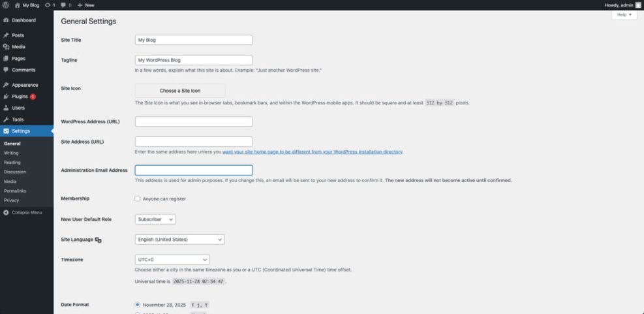Open the Permalinks settings submenu
The image size is (644, 314).
(15, 191)
